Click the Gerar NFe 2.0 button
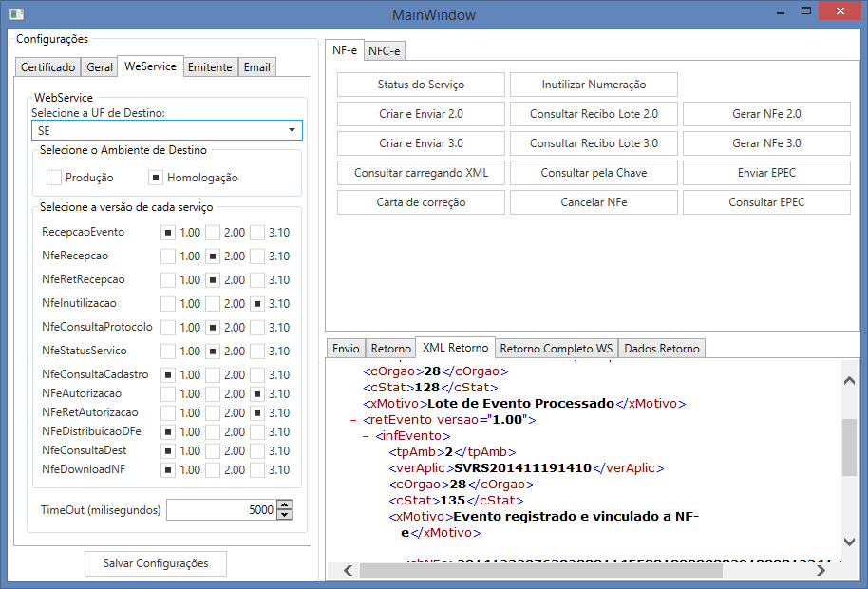Screen dimensions: 868x589 point(766,113)
